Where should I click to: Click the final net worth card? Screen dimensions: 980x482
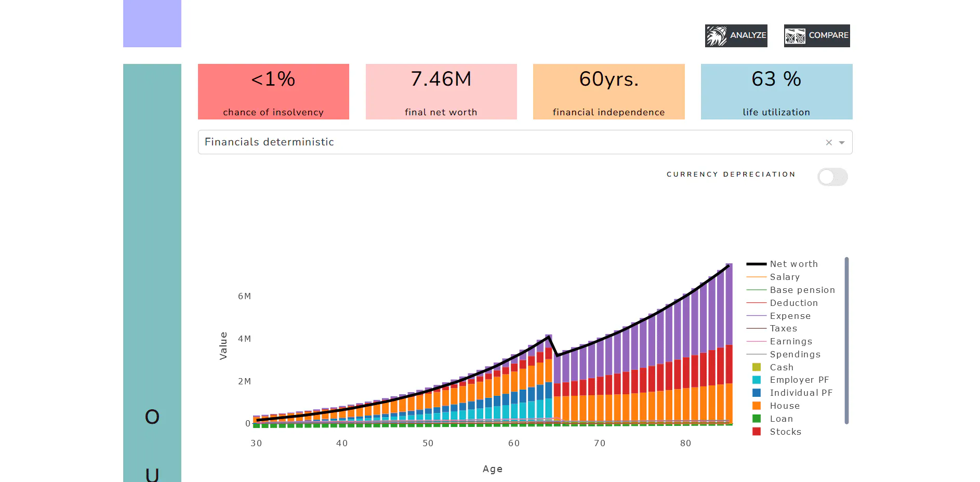click(441, 92)
